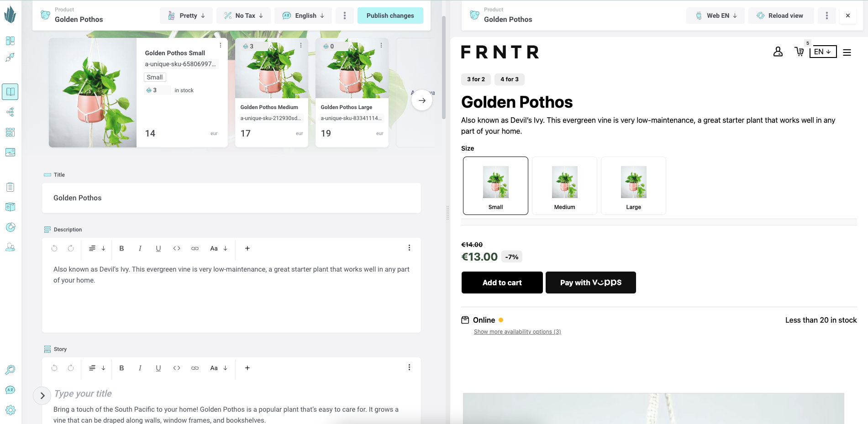Select the 3 for 2 promotion tag

(476, 79)
